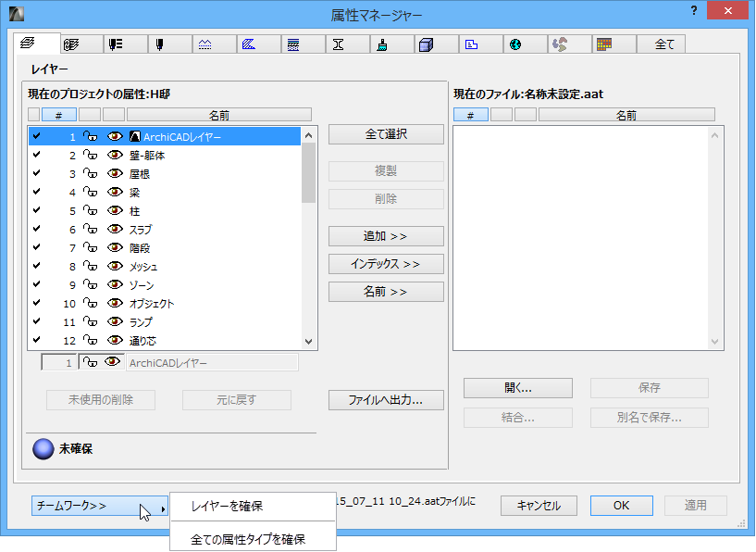
Task: Click the インデックス >> button
Action: (x=386, y=264)
